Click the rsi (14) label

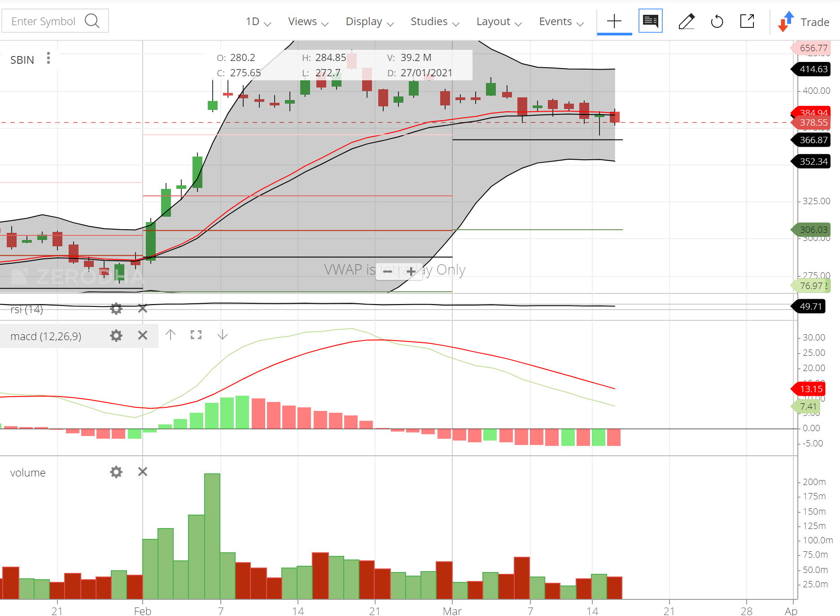pos(26,310)
